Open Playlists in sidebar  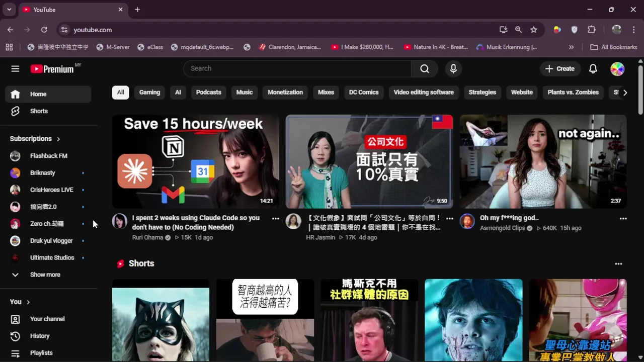tap(48, 353)
